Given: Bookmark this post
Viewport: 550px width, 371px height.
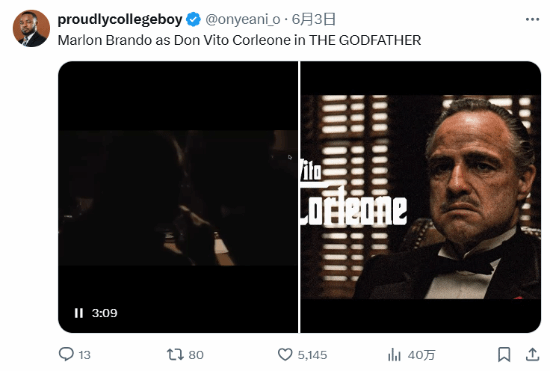Looking at the screenshot, I should pos(504,355).
